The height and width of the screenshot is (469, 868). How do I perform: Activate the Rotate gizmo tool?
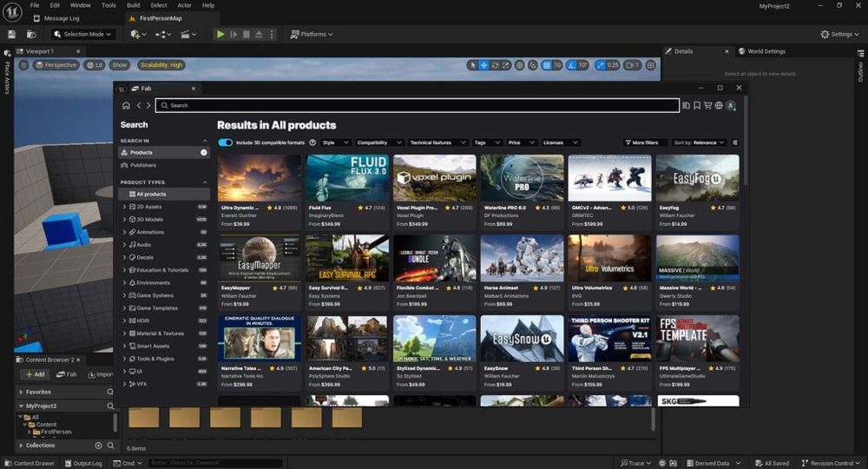click(x=495, y=65)
